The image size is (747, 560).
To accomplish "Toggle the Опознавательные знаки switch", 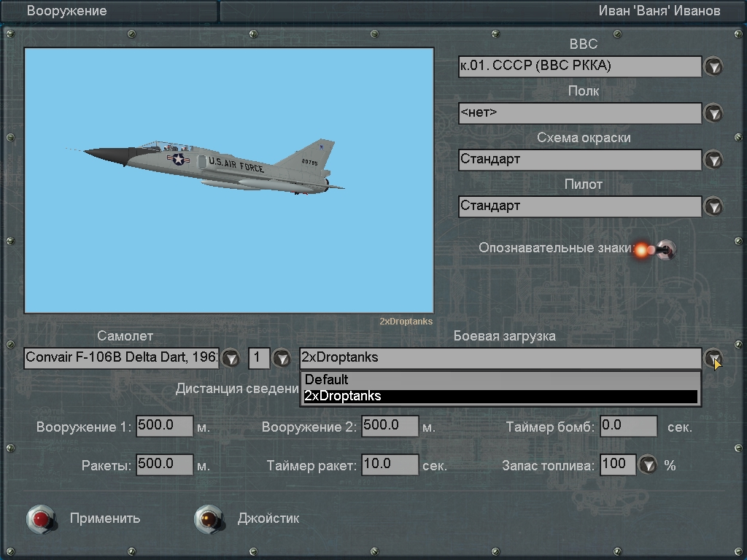I will pos(662,250).
